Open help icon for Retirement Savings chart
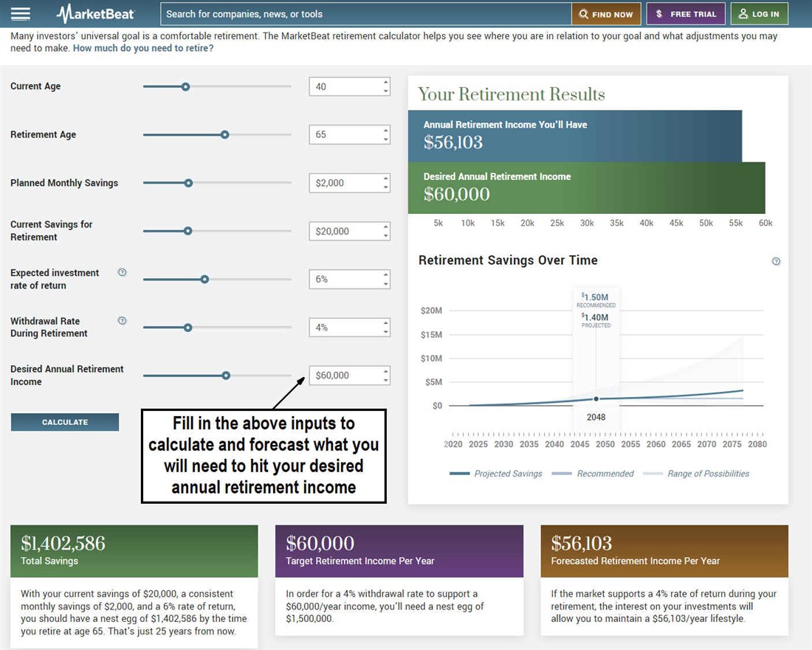 pos(776,261)
